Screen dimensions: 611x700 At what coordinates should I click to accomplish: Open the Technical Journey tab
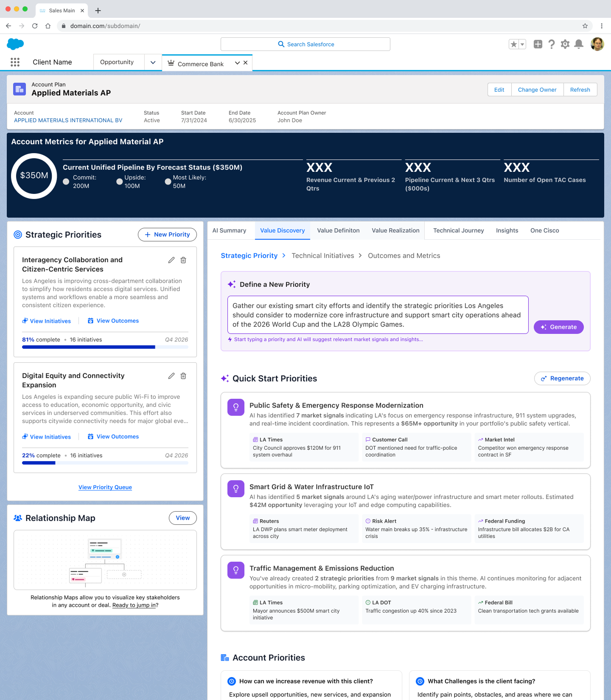(x=458, y=230)
